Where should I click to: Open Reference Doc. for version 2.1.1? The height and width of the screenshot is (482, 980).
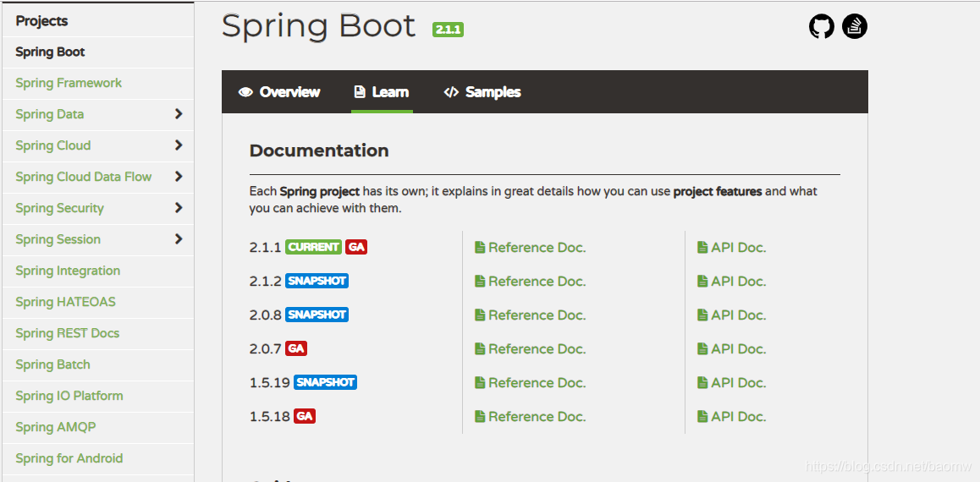(530, 247)
